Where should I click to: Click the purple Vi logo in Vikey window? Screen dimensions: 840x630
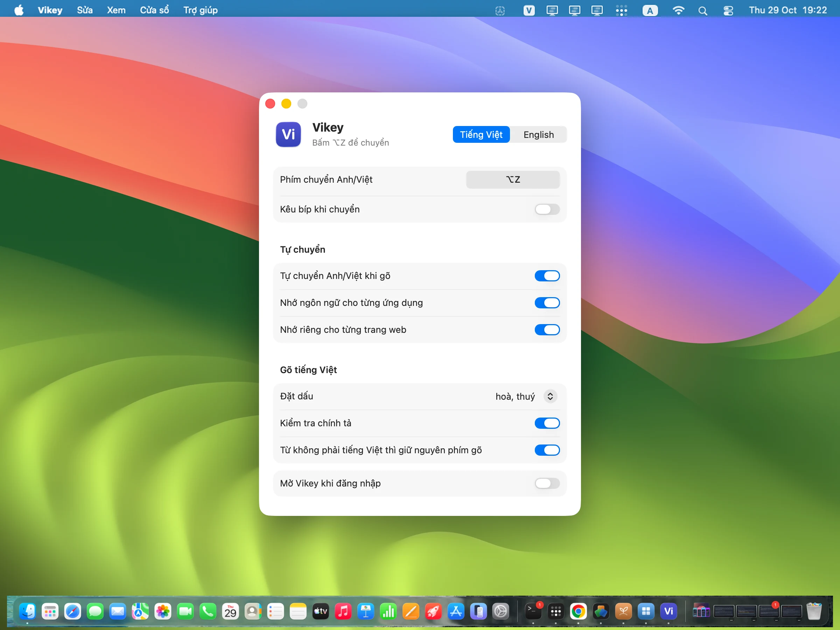click(288, 134)
